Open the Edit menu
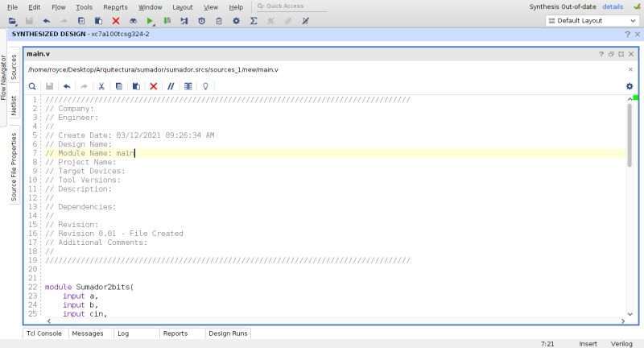 (34, 7)
